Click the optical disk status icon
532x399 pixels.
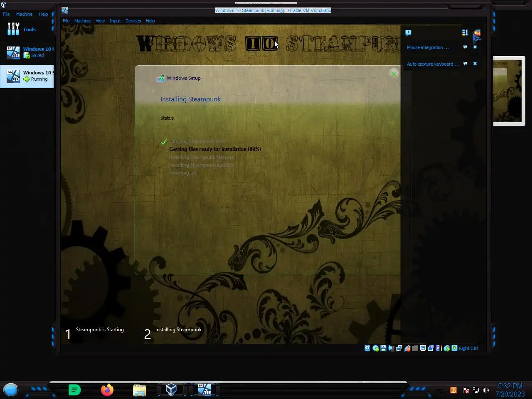(376, 348)
